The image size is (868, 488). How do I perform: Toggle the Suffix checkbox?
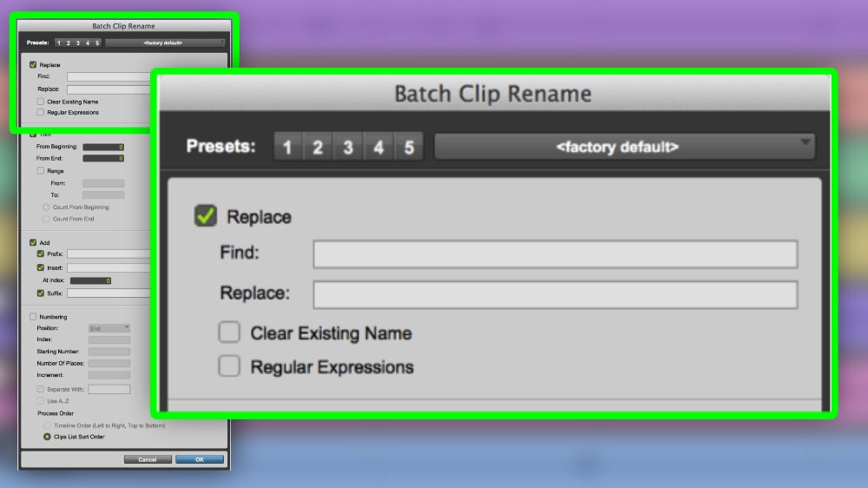[x=41, y=293]
